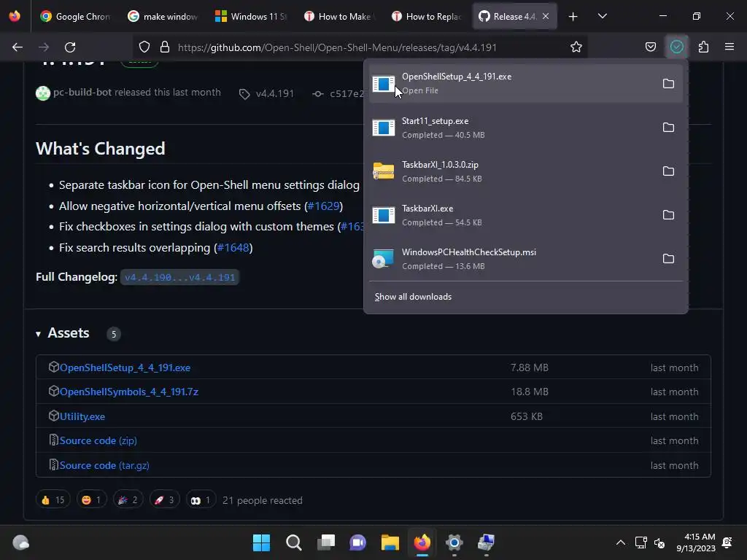Open pc-build-bot profile link

[82, 93]
